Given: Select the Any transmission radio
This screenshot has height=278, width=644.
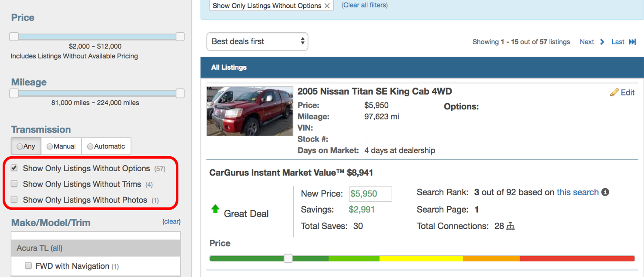Looking at the screenshot, I should [20, 146].
